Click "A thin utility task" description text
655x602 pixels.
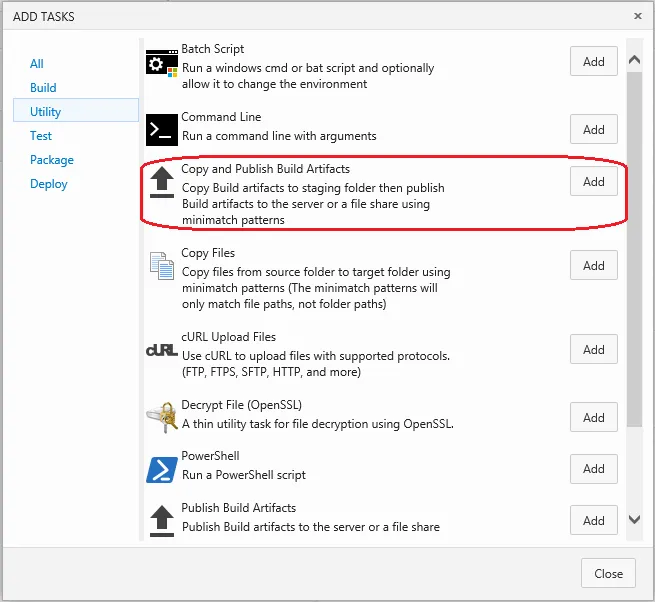click(318, 424)
